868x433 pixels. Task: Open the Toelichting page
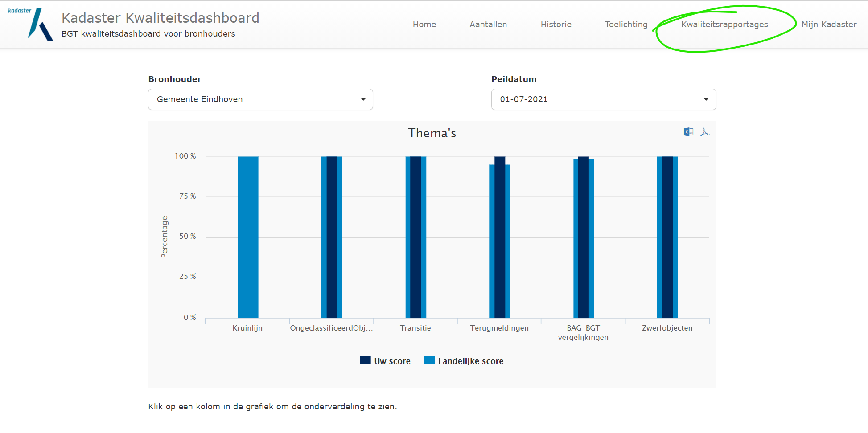point(625,25)
